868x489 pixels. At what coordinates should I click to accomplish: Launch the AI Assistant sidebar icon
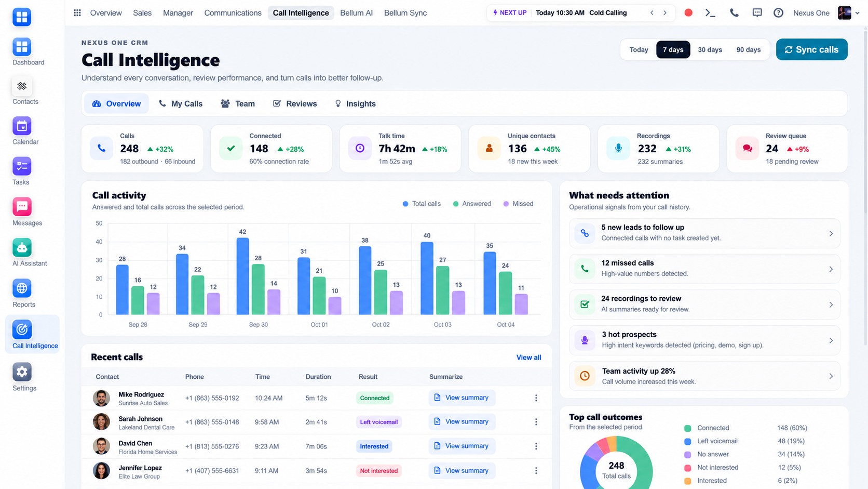[22, 248]
